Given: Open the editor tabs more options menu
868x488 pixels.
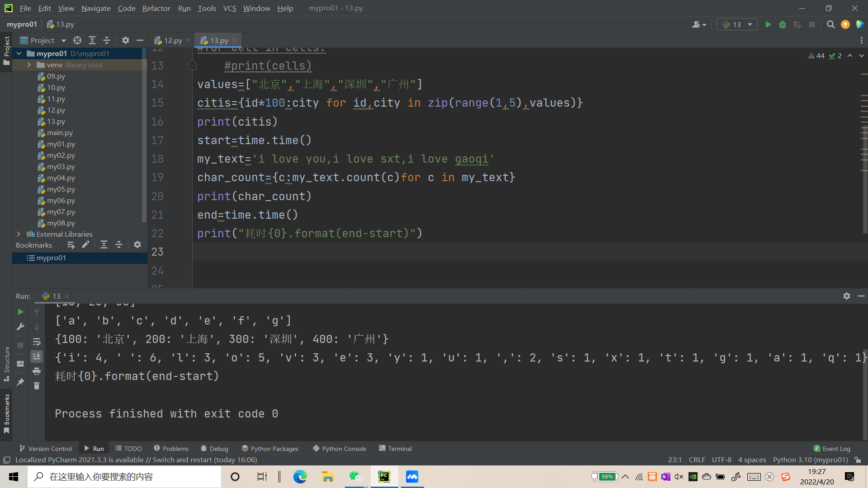Looking at the screenshot, I should (861, 40).
